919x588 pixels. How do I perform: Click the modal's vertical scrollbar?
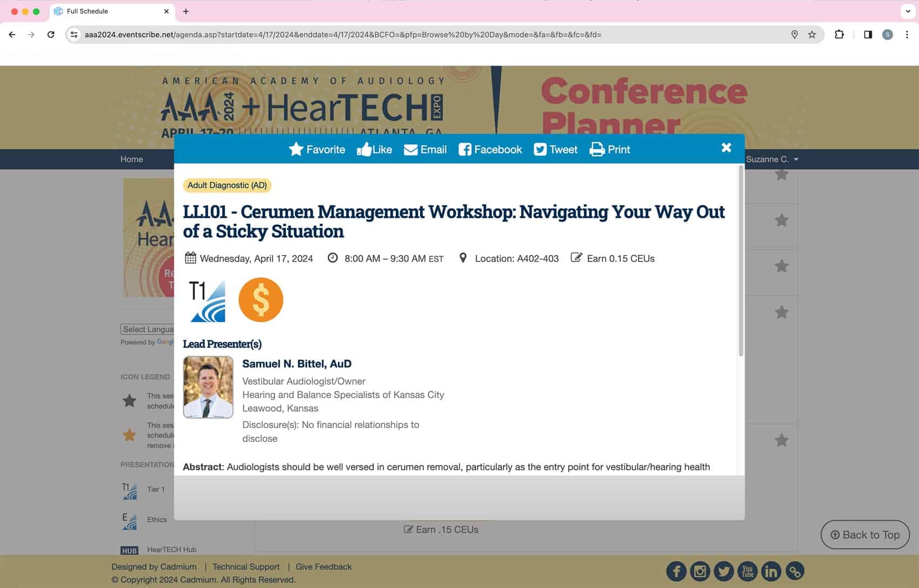click(x=741, y=261)
